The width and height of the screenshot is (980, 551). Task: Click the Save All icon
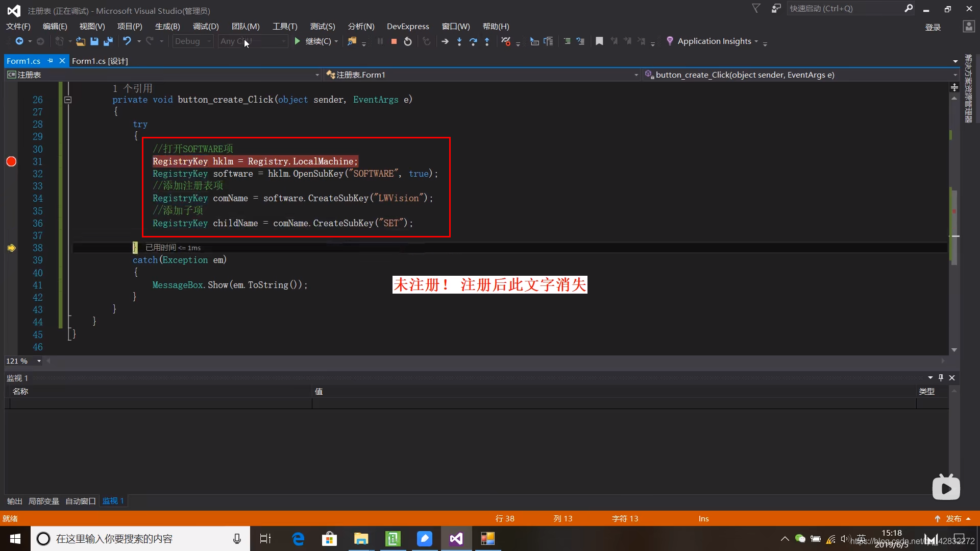[x=108, y=41]
